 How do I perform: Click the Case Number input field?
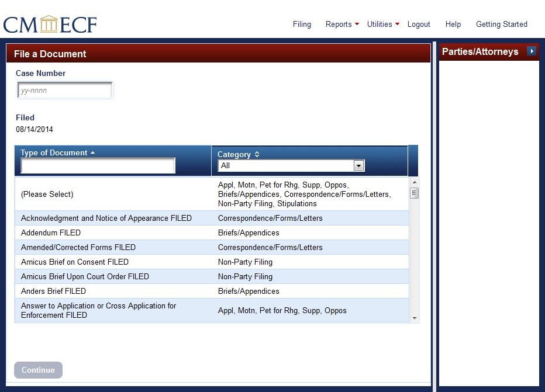click(64, 91)
